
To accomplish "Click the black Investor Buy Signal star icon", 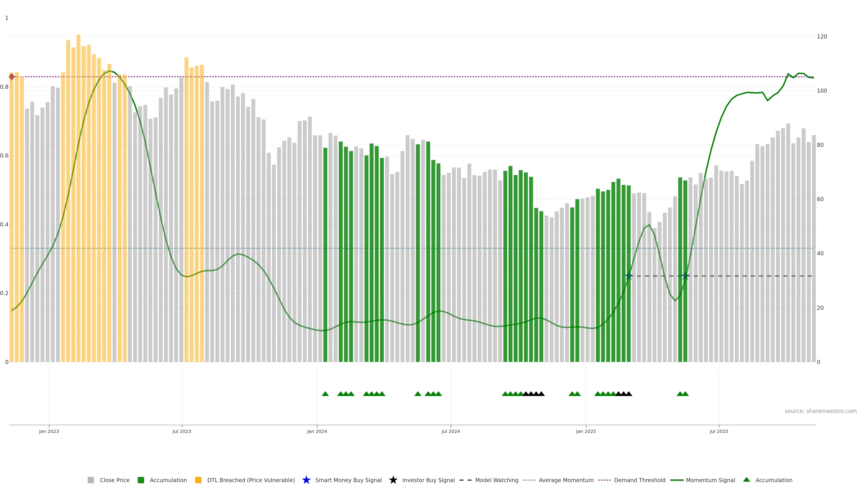I will click(393, 480).
